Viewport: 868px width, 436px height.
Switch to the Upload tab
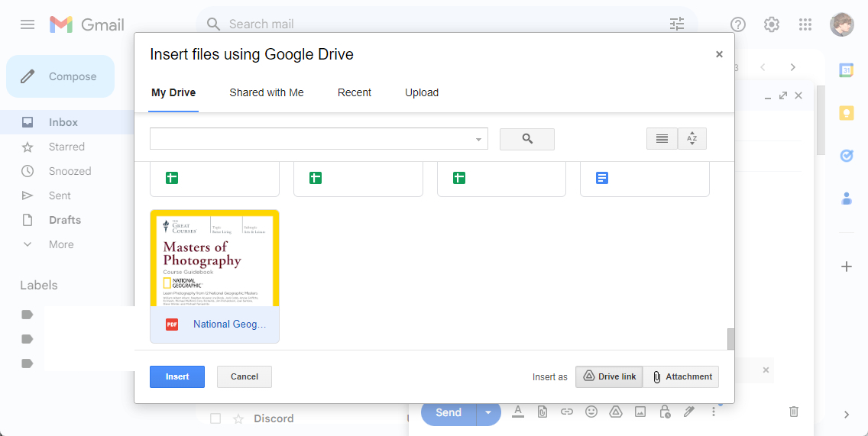pos(422,93)
